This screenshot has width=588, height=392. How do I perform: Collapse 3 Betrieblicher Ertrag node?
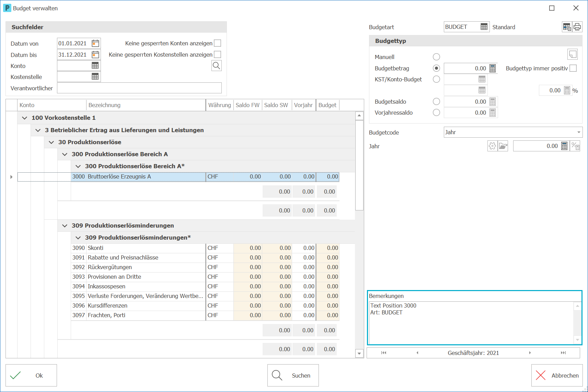tap(38, 130)
